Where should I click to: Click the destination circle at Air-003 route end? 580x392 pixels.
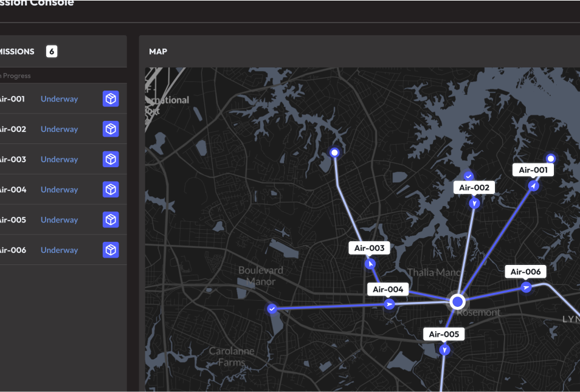click(334, 153)
